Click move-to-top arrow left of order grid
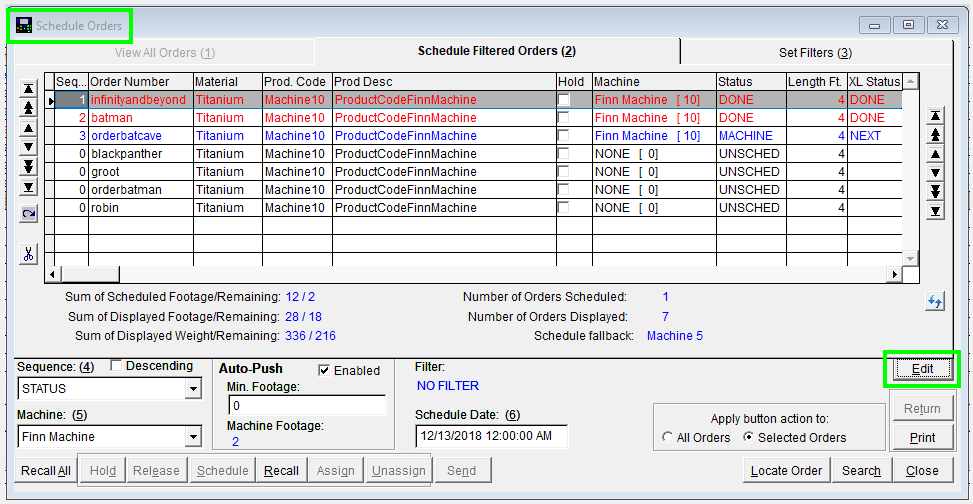973x504 pixels. click(x=28, y=89)
